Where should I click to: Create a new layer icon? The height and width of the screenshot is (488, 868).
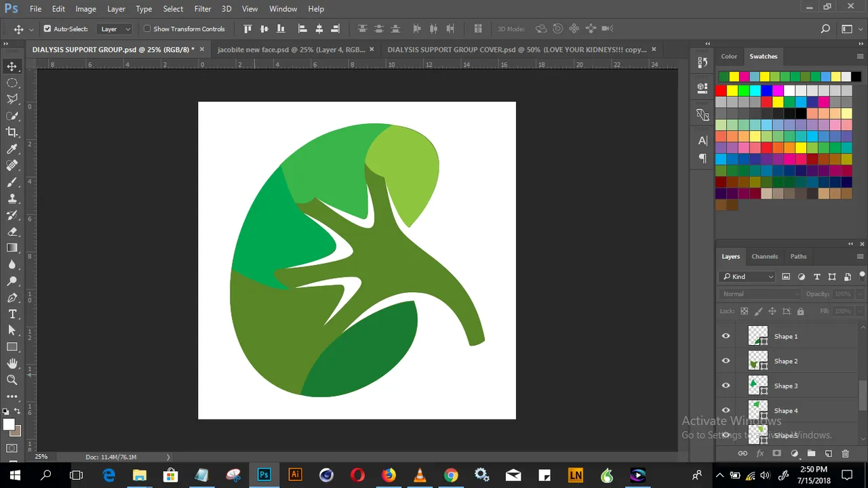point(828,453)
